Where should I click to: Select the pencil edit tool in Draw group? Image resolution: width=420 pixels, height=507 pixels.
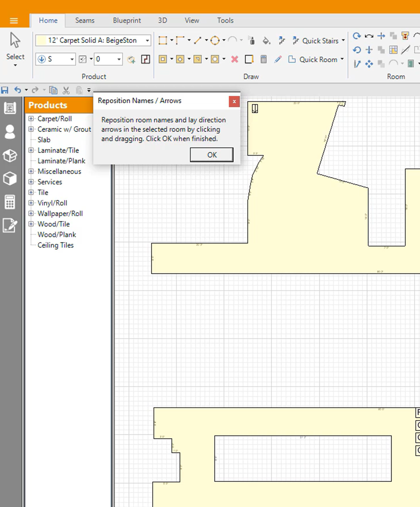tap(278, 59)
